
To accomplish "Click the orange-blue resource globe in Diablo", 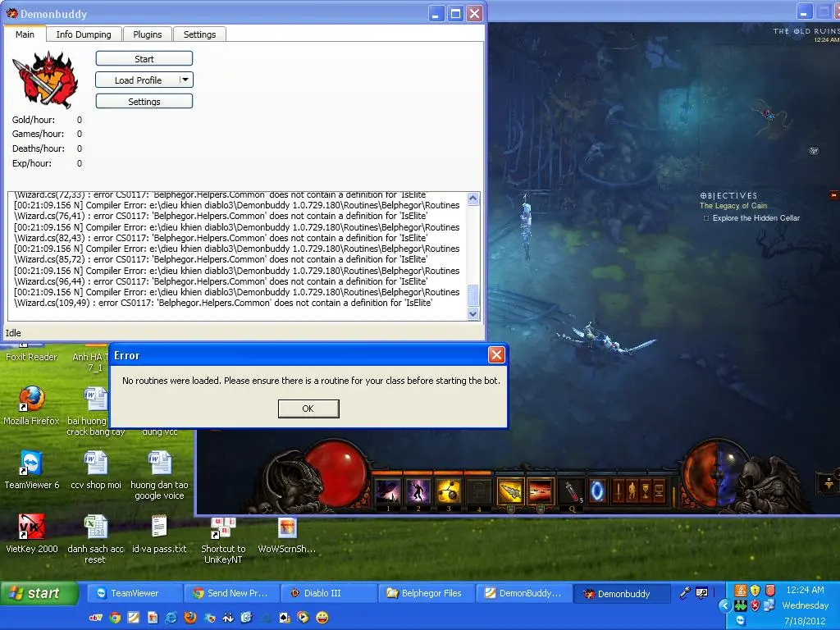I will coord(715,475).
